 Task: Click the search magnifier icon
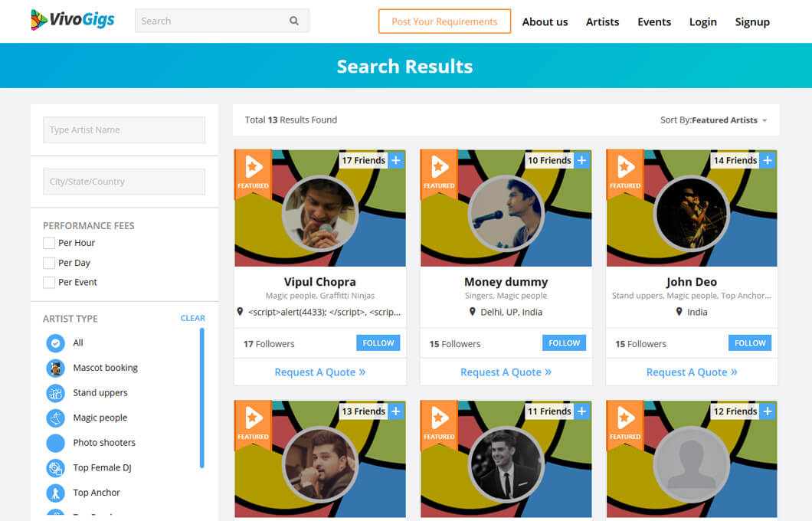click(294, 21)
